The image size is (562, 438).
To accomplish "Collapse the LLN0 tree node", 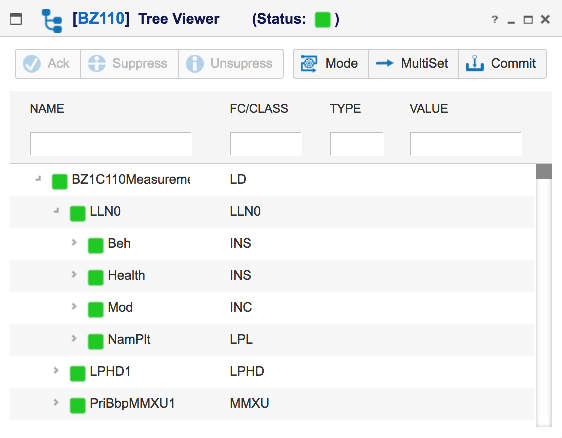I will 56,211.
